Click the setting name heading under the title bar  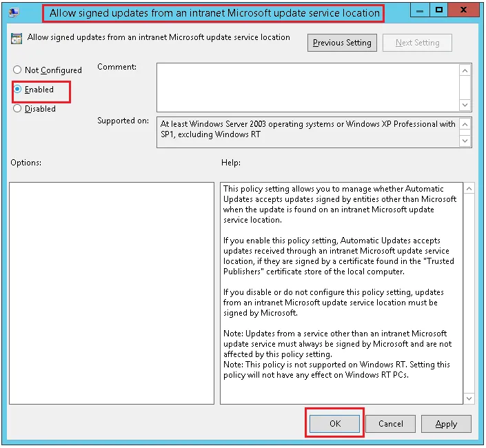click(x=159, y=37)
